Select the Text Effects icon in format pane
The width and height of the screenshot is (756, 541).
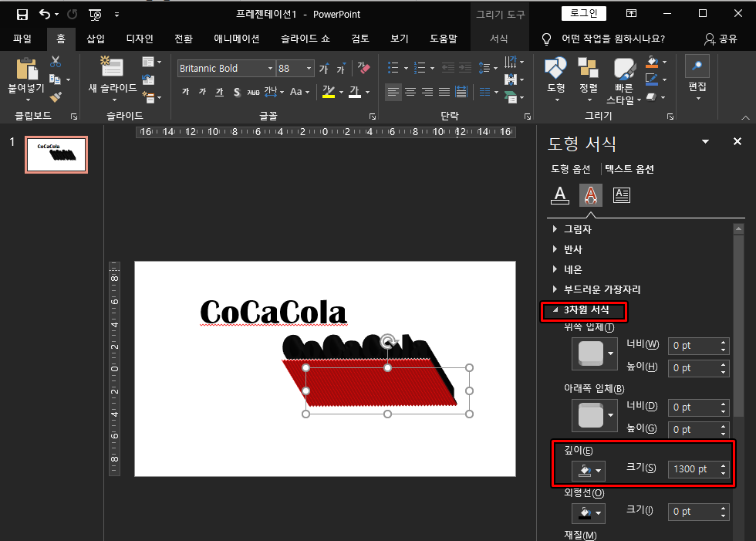[591, 194]
